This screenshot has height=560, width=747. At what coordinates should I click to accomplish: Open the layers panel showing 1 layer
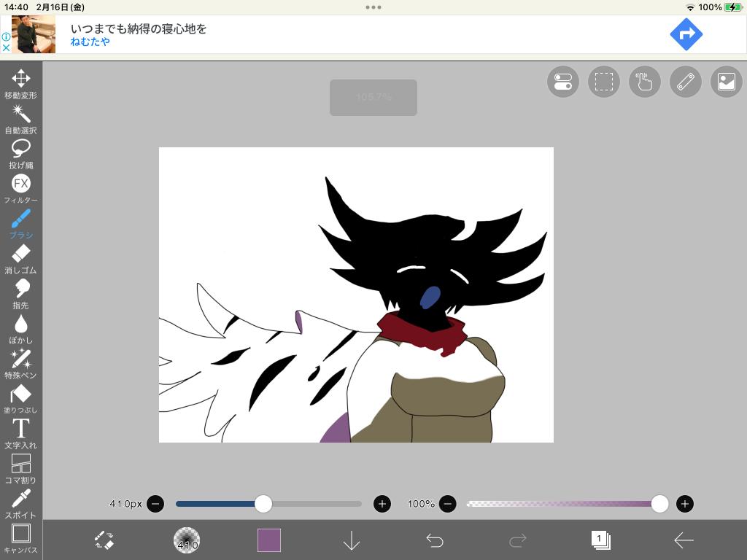point(600,540)
